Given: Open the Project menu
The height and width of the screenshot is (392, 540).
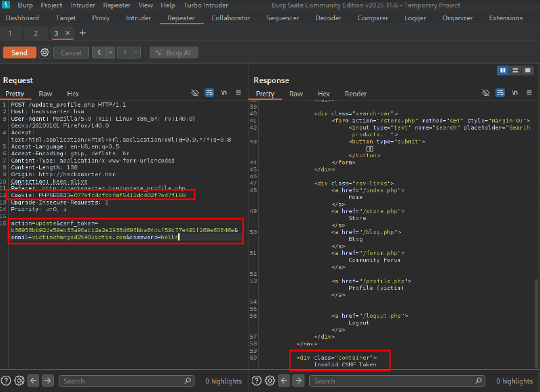Looking at the screenshot, I should pos(51,5).
